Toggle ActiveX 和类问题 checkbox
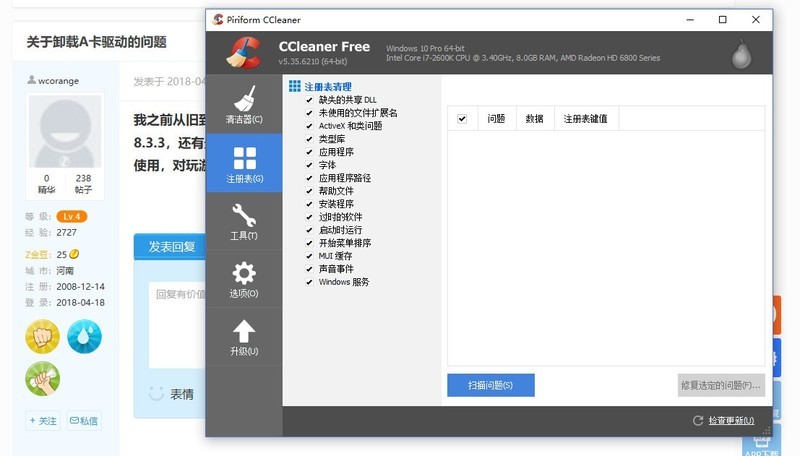The width and height of the screenshot is (800, 456). [309, 126]
